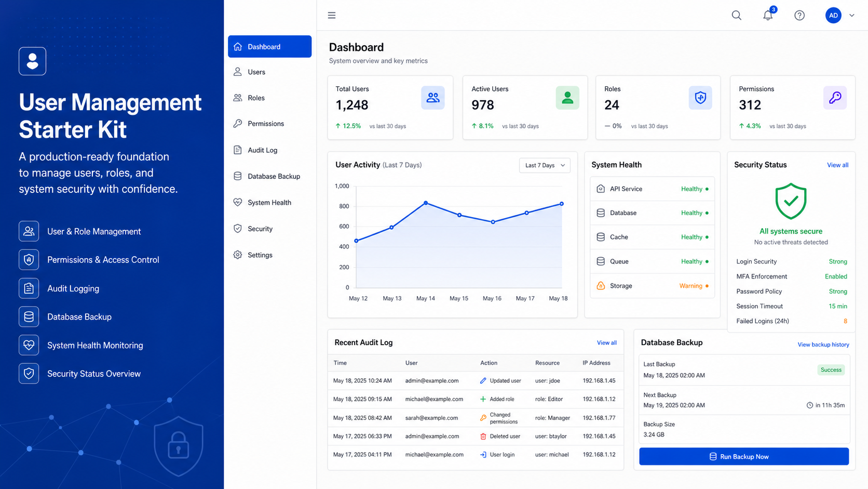Click the May 18 chart data point

click(562, 204)
